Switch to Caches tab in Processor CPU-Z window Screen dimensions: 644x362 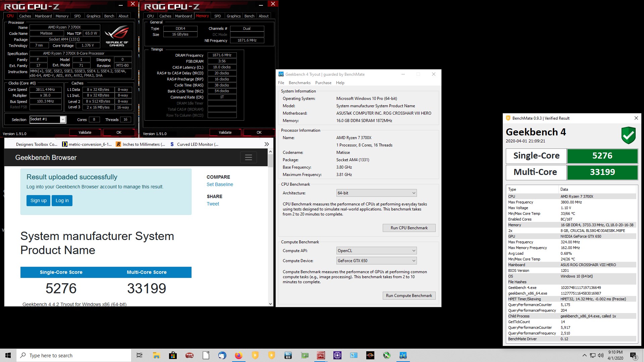point(25,16)
